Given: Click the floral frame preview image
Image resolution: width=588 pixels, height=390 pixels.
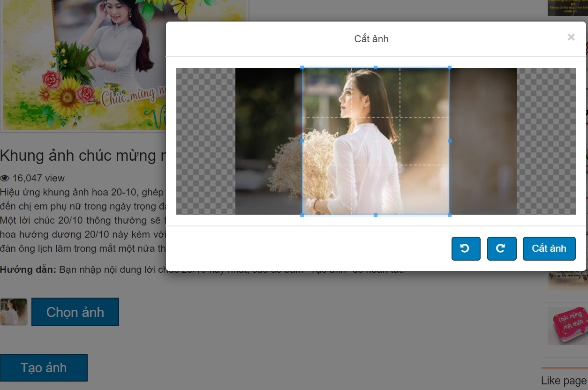Looking at the screenshot, I should tap(124, 66).
